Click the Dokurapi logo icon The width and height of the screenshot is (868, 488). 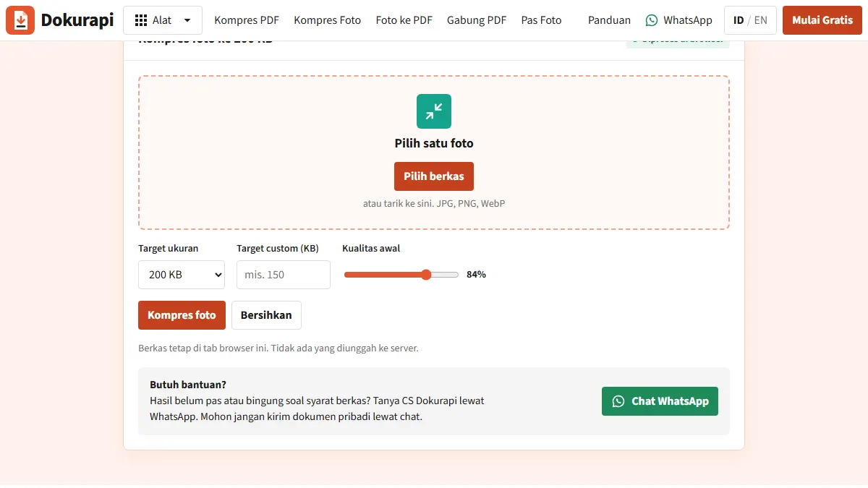coord(20,20)
